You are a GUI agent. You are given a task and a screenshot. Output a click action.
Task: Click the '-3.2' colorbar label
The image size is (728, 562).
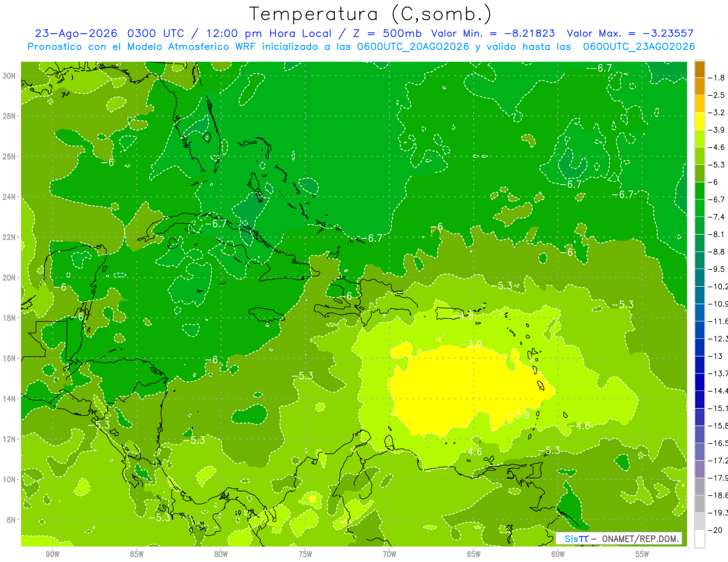click(x=716, y=113)
